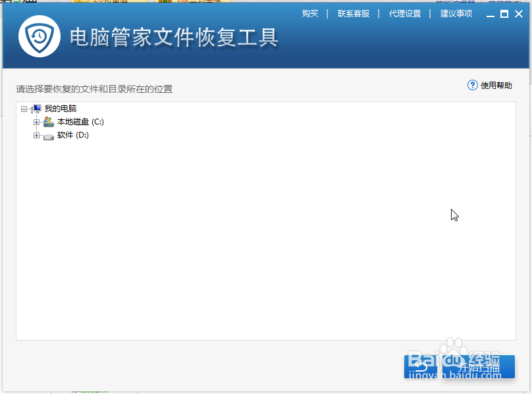Image resolution: width=532 pixels, height=394 pixels.
Task: Maximize the file recovery tool window
Action: [x=504, y=14]
